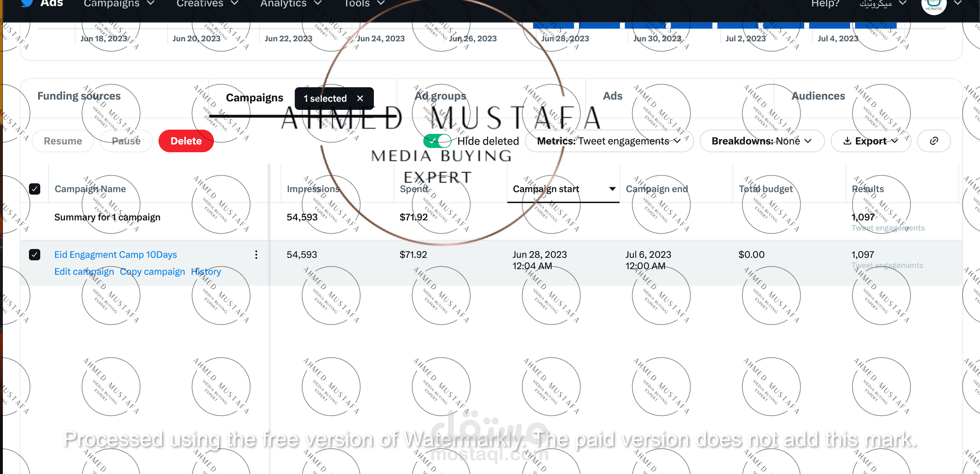Click the $71.92 spend in the summary row

click(413, 217)
